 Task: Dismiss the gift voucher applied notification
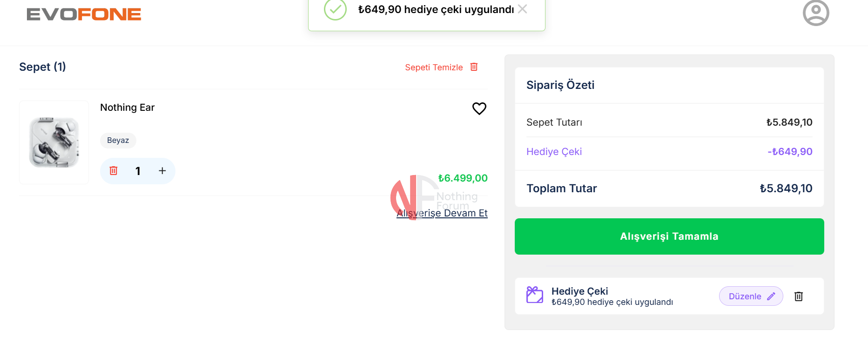(523, 9)
